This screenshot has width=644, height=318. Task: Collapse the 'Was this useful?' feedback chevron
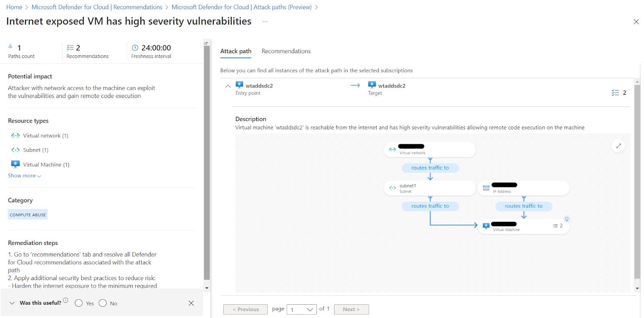click(x=12, y=303)
